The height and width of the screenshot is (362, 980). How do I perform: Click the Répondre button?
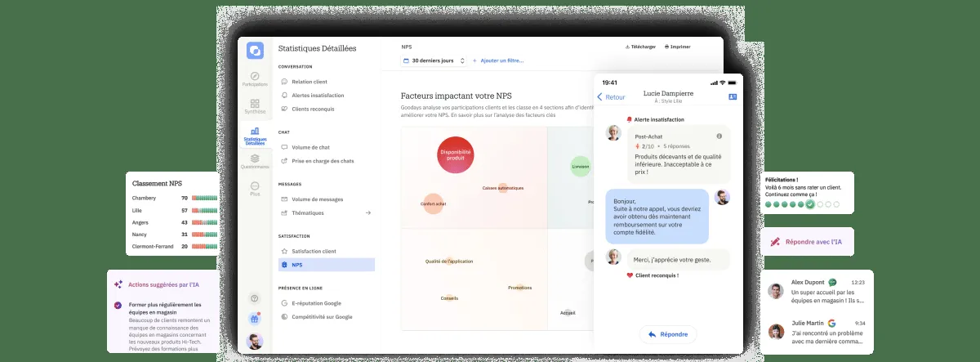coord(668,334)
